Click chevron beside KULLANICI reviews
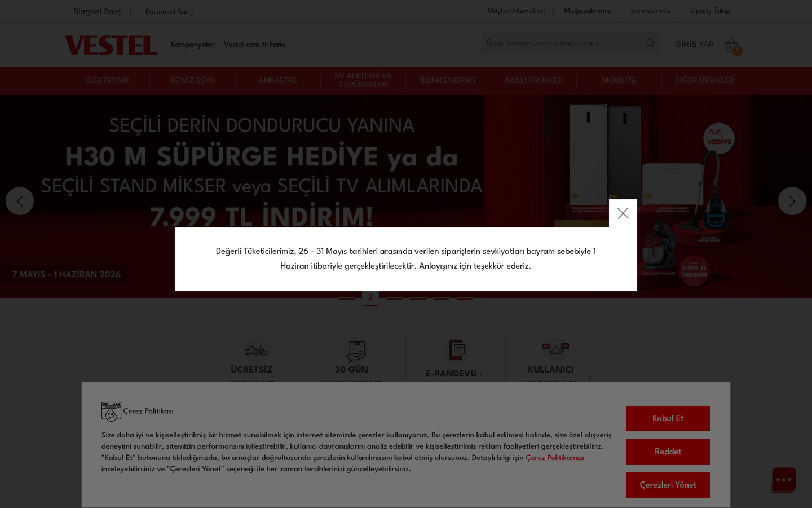The height and width of the screenshot is (508, 812). [x=590, y=378]
